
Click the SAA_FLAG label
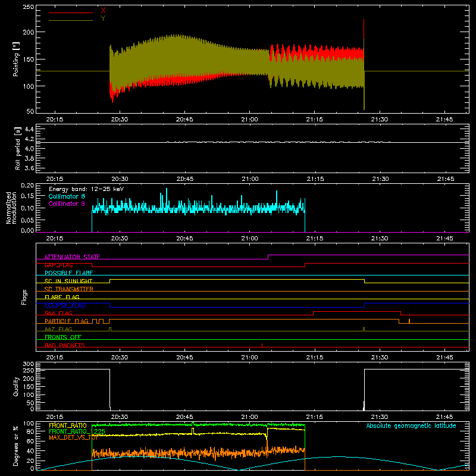[58, 313]
